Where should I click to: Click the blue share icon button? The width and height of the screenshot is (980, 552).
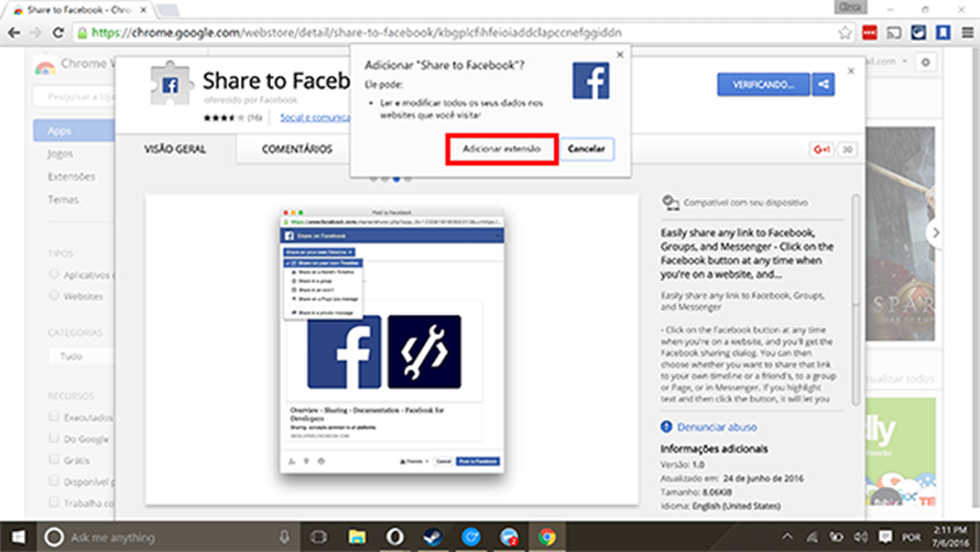pyautogui.click(x=823, y=85)
